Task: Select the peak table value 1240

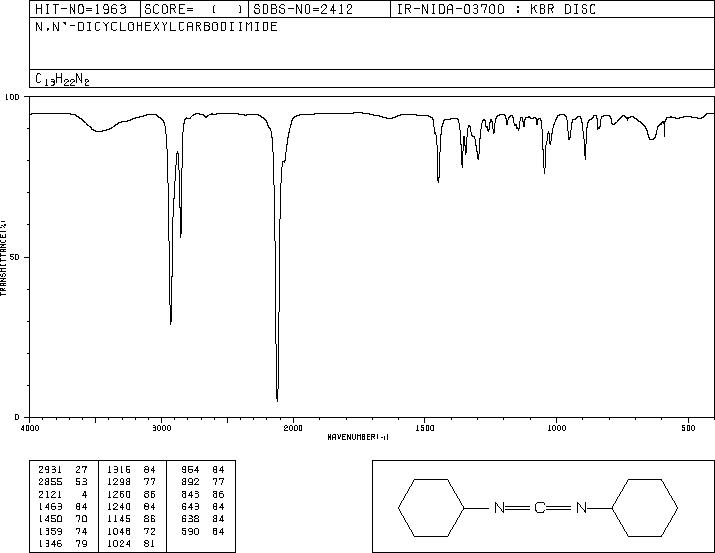Action: 119,506
